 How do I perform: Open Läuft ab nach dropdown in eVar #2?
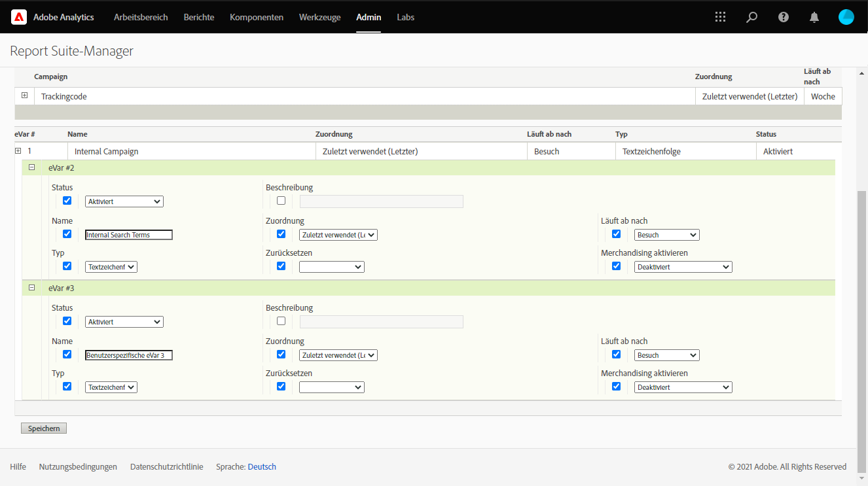click(666, 235)
